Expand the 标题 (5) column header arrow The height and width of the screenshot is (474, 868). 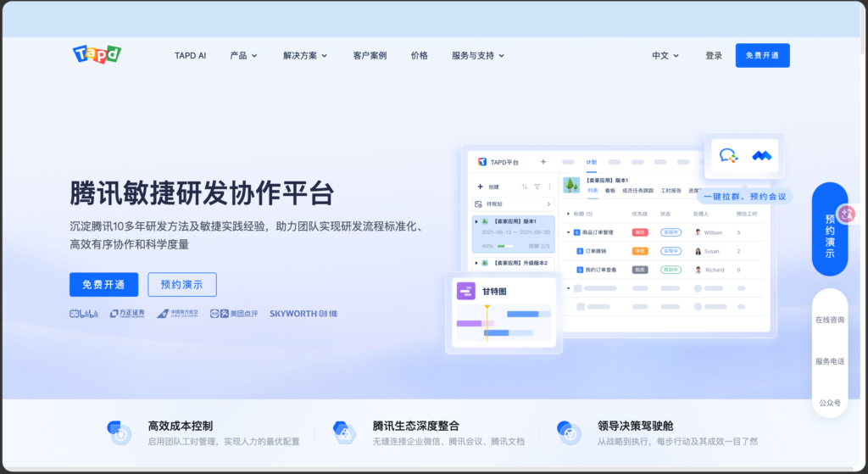coord(568,214)
